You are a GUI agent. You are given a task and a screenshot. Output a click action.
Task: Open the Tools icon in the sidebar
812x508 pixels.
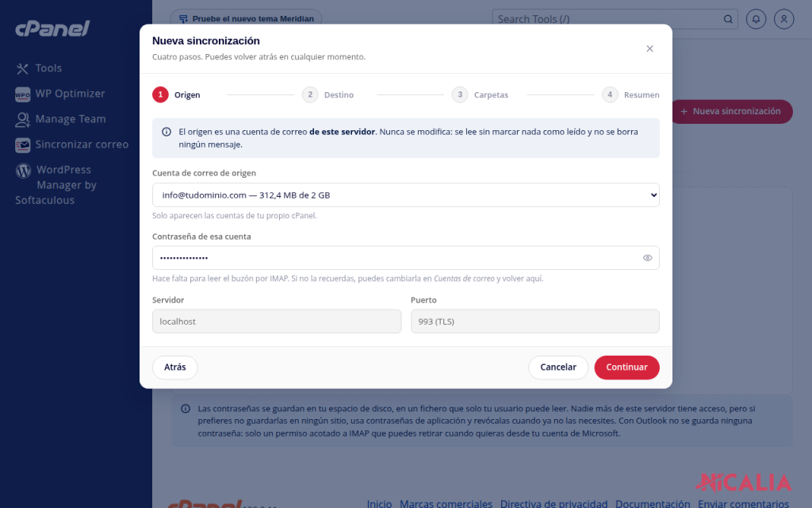click(22, 68)
